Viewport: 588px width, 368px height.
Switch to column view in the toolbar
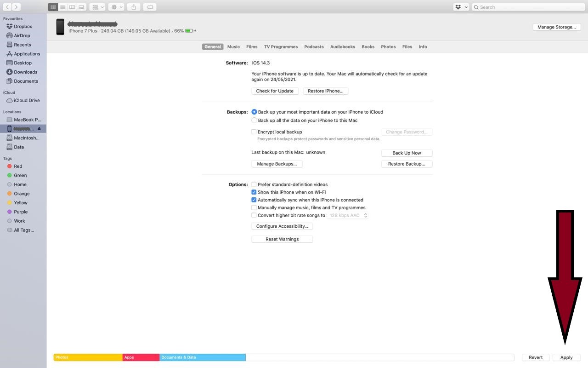point(72,6)
